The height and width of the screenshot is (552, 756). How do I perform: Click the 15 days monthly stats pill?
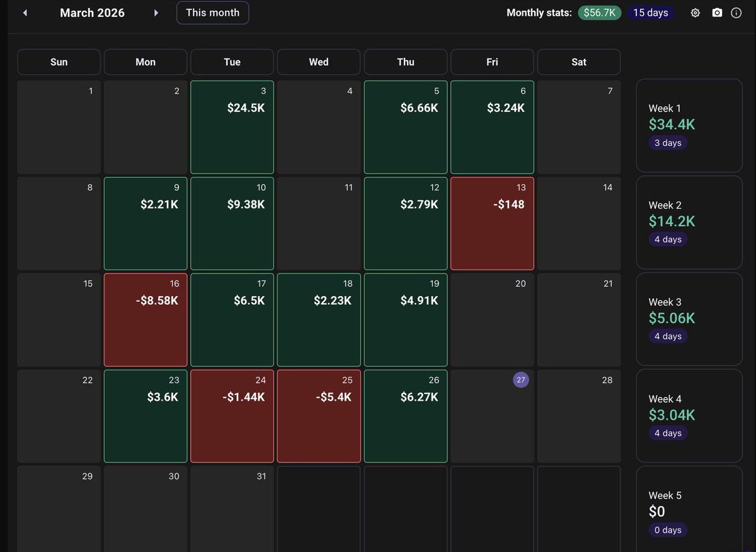pos(650,12)
